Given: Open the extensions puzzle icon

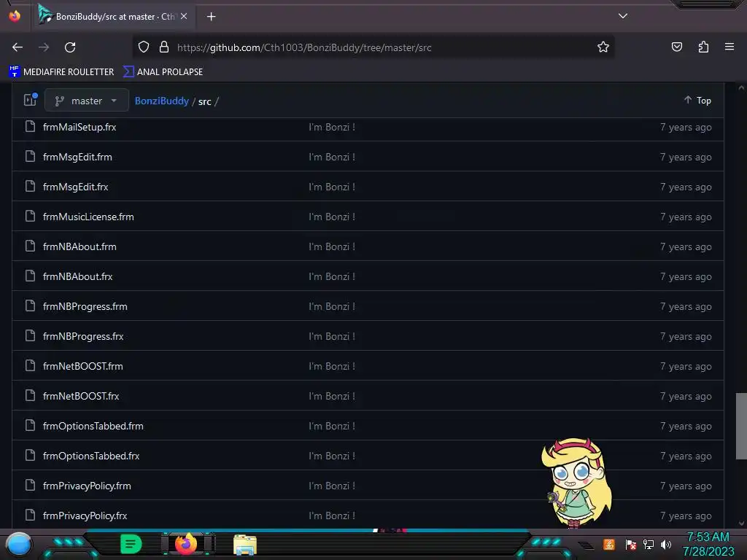Looking at the screenshot, I should (703, 47).
